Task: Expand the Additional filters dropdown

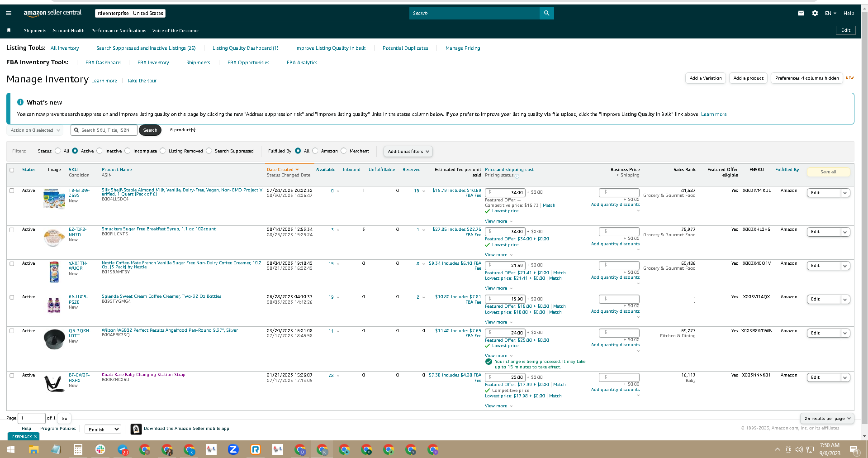Action: [408, 152]
